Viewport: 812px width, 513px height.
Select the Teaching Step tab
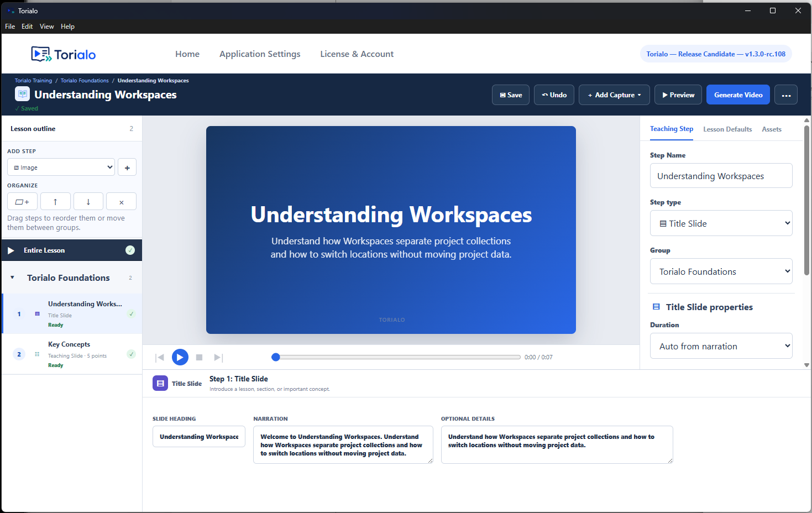coord(672,129)
